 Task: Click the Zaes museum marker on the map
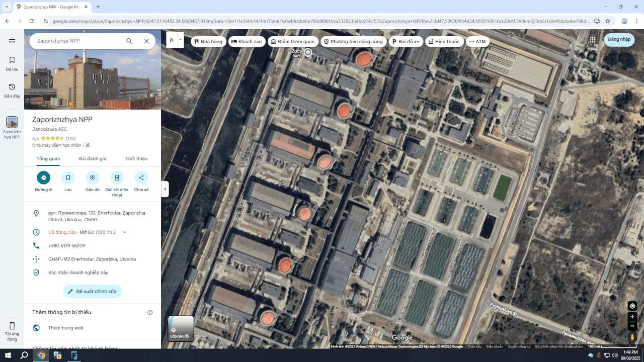click(308, 52)
